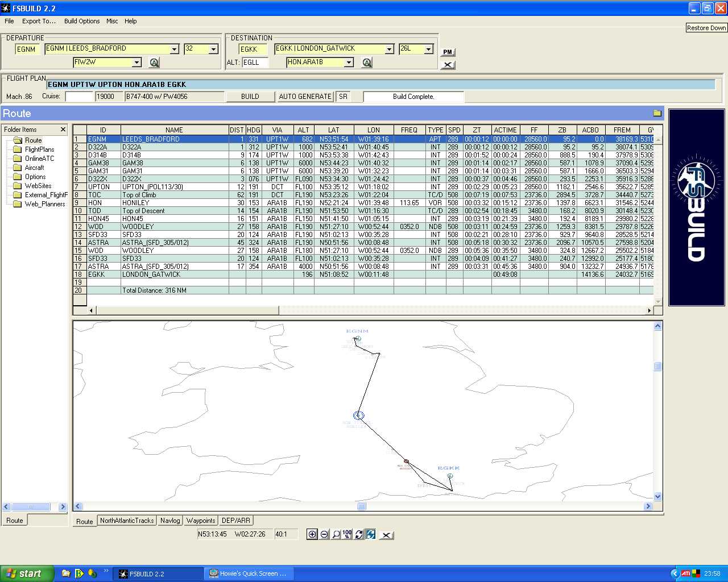The height and width of the screenshot is (582, 728).
Task: Click the Options folder icon
Action: click(x=17, y=177)
